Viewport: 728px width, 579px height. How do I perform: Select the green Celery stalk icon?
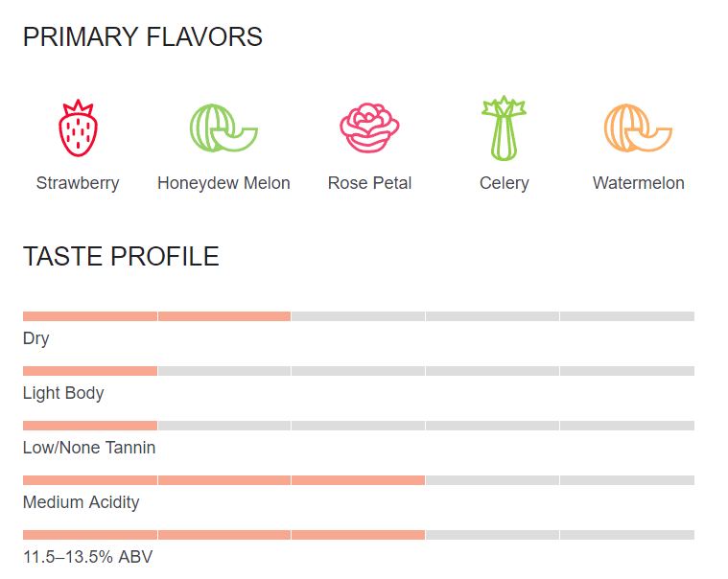(504, 128)
